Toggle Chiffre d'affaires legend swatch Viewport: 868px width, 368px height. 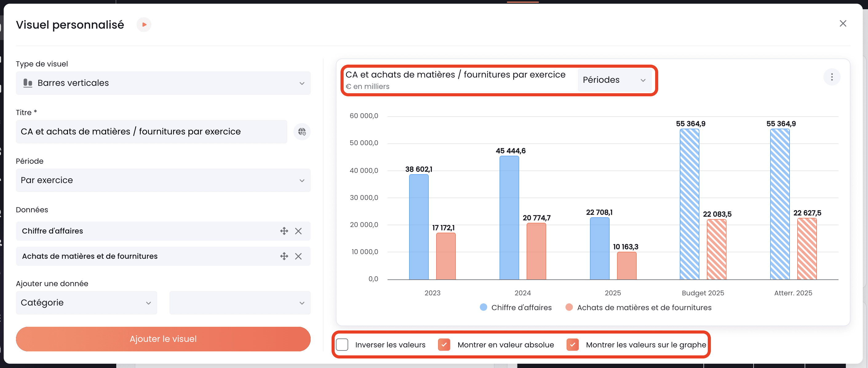click(483, 307)
